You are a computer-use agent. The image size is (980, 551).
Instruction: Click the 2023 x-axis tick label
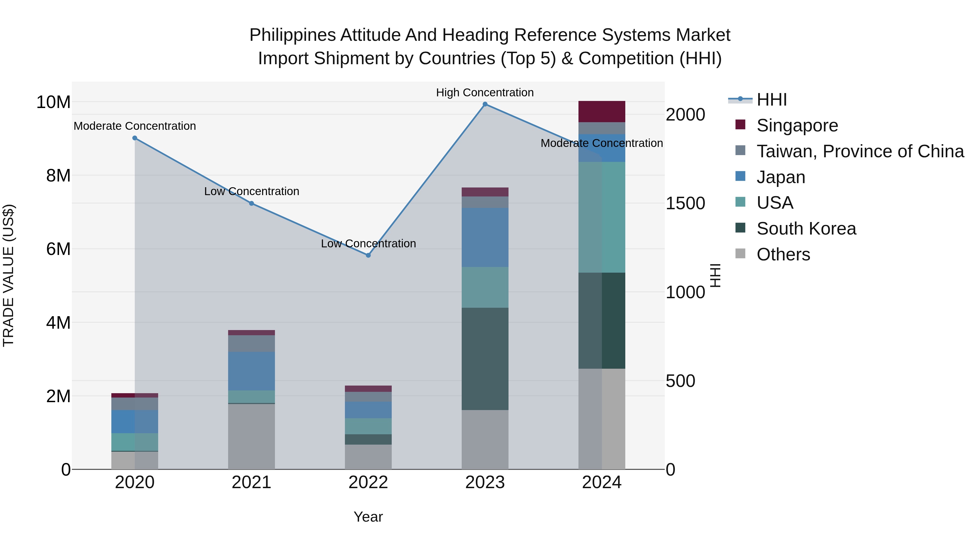485,482
